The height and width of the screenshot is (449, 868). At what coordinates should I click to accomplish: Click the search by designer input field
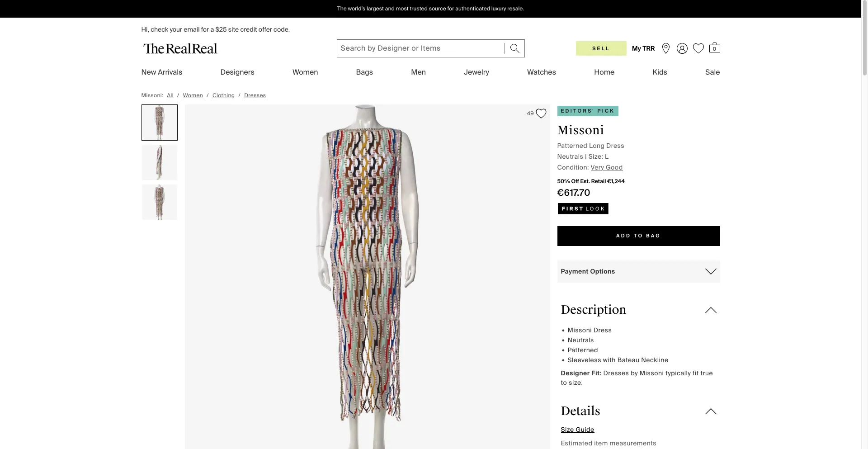(420, 48)
